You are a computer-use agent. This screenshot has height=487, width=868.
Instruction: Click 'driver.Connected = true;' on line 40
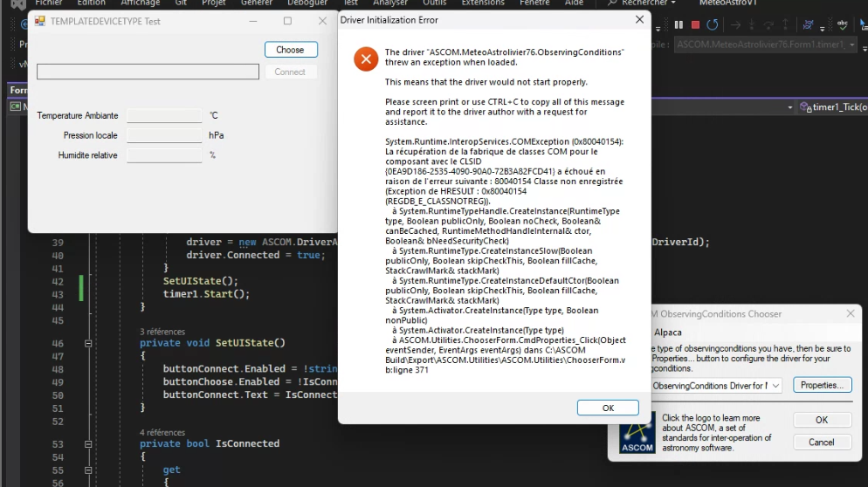tap(256, 255)
